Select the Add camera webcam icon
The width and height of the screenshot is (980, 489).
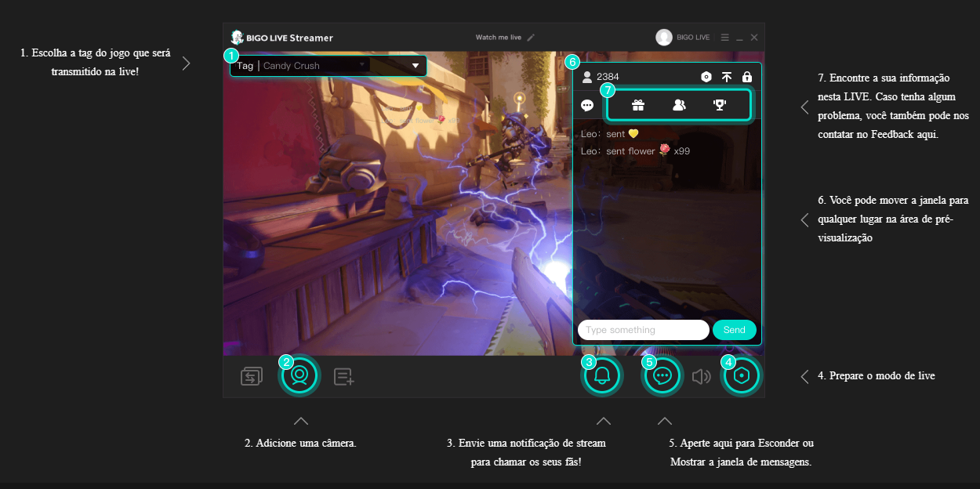click(299, 375)
